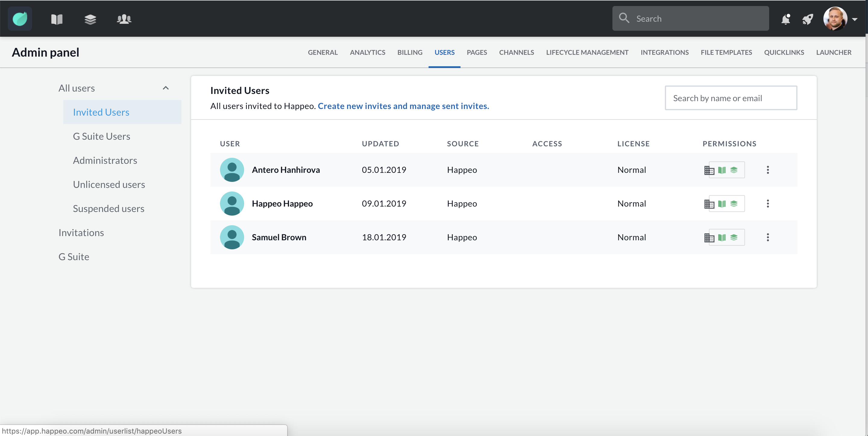Switch to the Lifecycle Management tab

coord(587,52)
